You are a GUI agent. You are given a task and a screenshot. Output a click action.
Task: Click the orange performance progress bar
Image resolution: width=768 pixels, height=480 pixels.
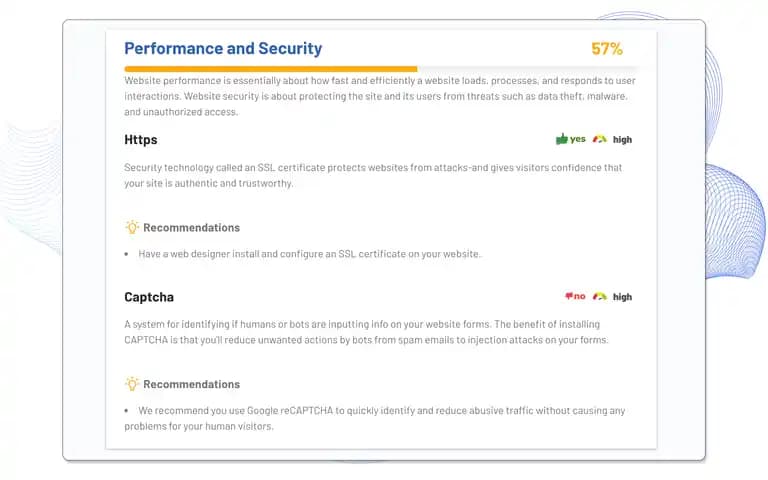coord(270,69)
